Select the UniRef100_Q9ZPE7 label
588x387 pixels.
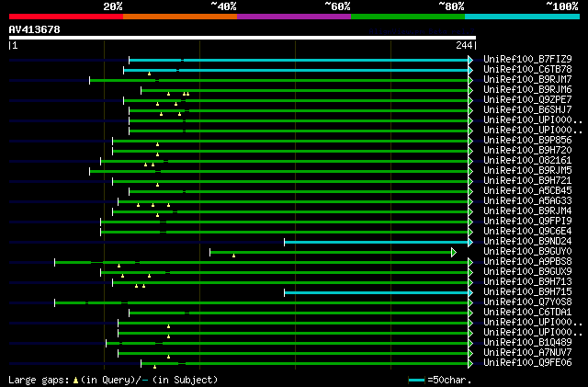click(527, 100)
